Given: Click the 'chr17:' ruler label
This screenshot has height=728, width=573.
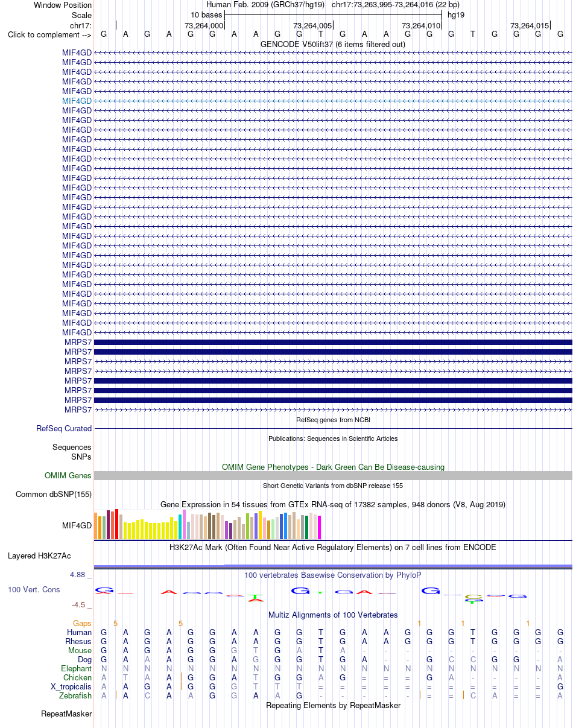Looking at the screenshot, I should pyautogui.click(x=81, y=25).
